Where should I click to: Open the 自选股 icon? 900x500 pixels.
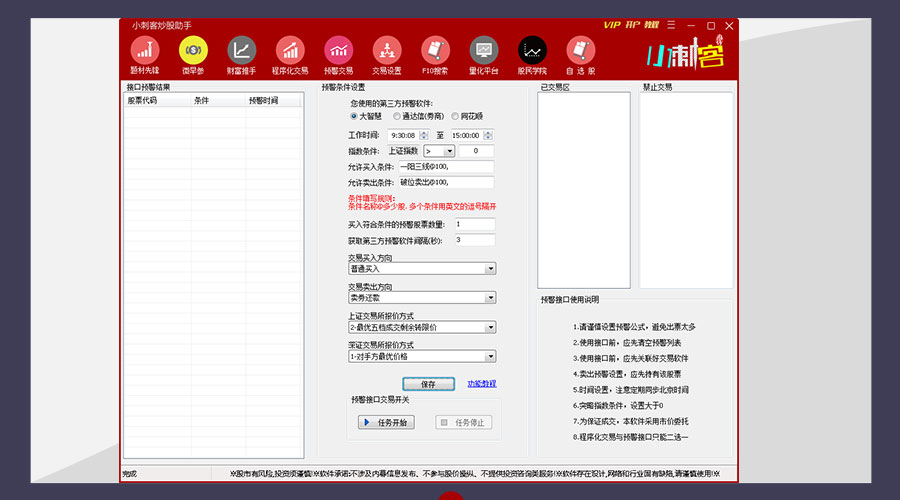(581, 56)
